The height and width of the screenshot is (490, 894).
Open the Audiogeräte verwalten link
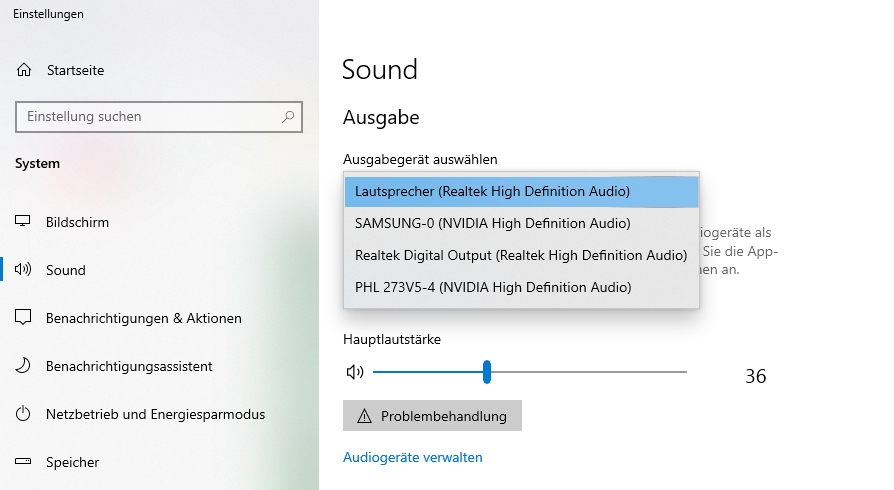pyautogui.click(x=413, y=457)
